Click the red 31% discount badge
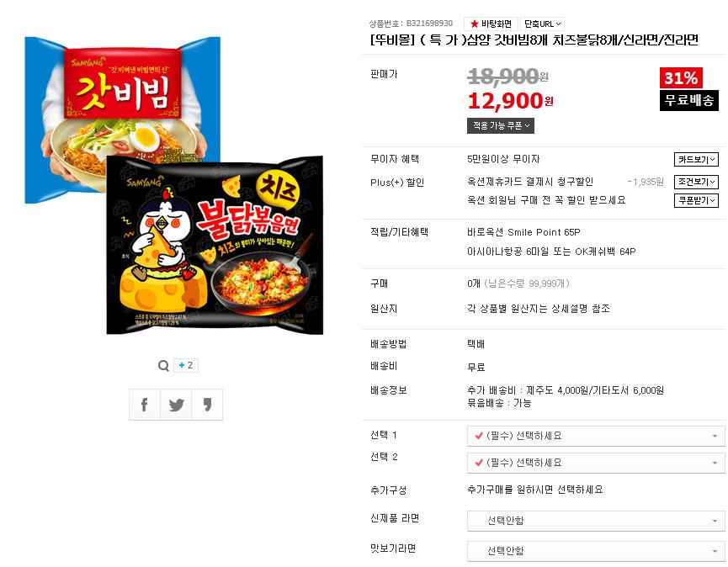 click(x=681, y=77)
